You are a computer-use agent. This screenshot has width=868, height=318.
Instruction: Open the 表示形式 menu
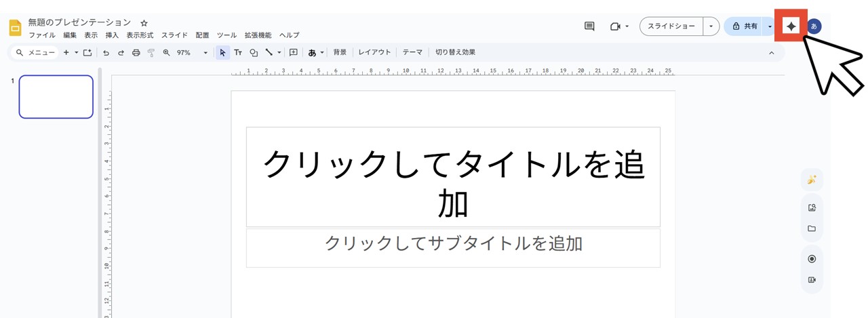(140, 35)
